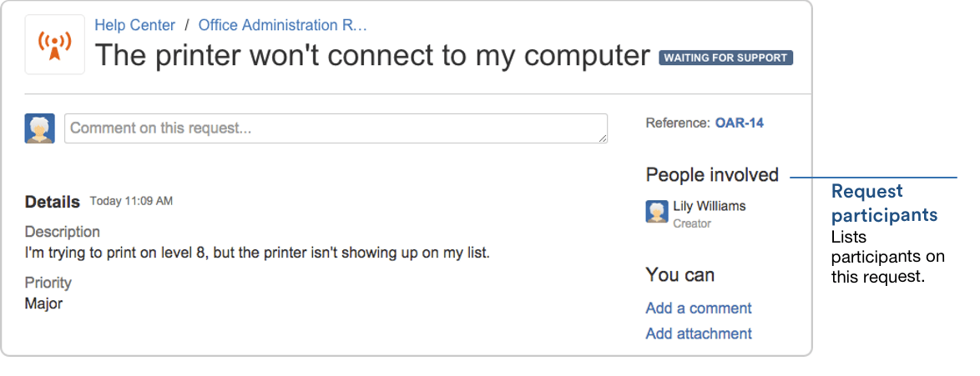This screenshot has height=376, width=980.
Task: Click the Add a comment link
Action: pos(699,308)
